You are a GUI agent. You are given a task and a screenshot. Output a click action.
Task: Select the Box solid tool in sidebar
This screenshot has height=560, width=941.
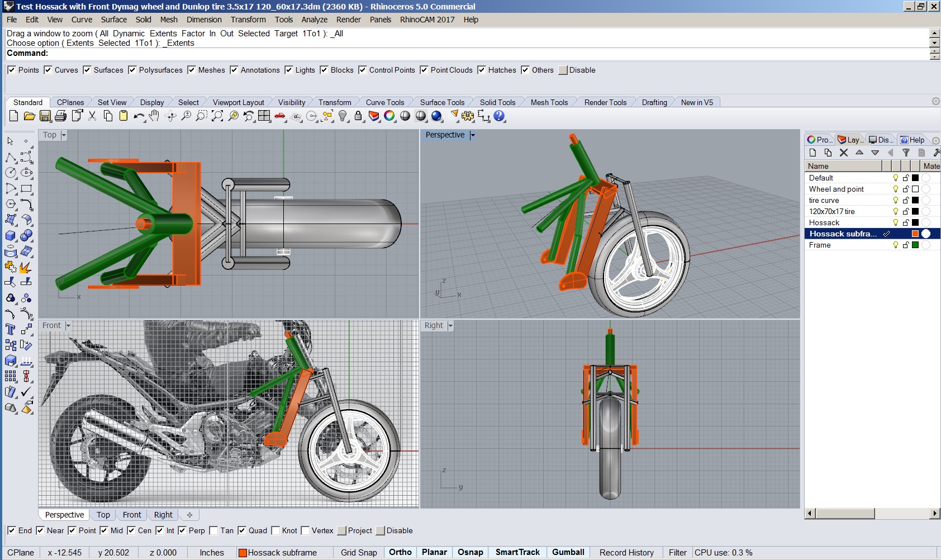(11, 235)
